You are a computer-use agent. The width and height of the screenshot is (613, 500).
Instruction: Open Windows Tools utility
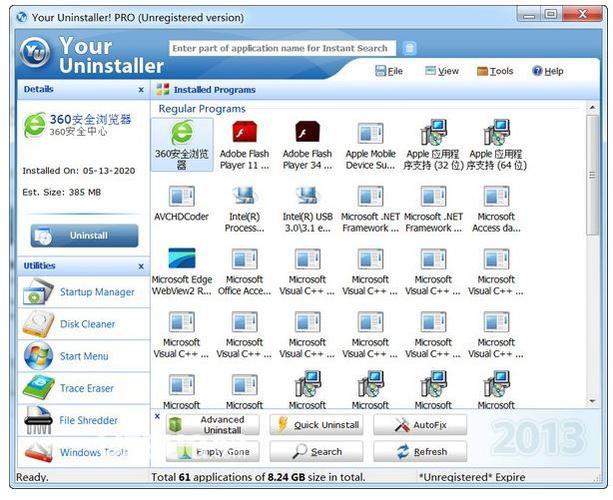click(x=84, y=452)
